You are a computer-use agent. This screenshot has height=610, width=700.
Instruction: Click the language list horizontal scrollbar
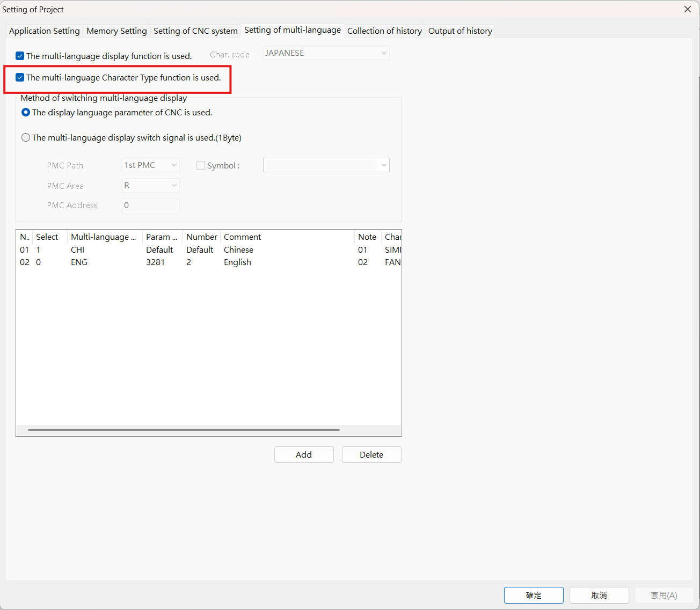click(x=184, y=430)
